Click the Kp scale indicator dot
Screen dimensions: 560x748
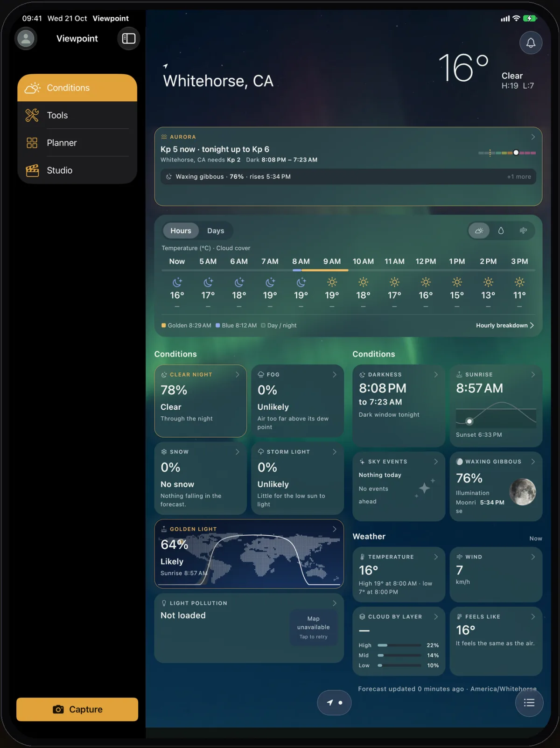516,153
